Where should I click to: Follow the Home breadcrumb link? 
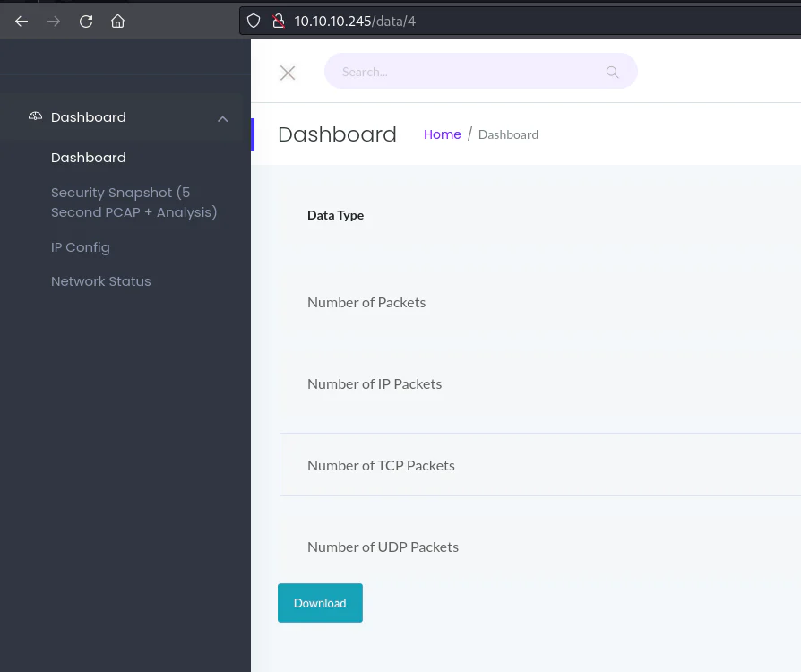point(443,134)
